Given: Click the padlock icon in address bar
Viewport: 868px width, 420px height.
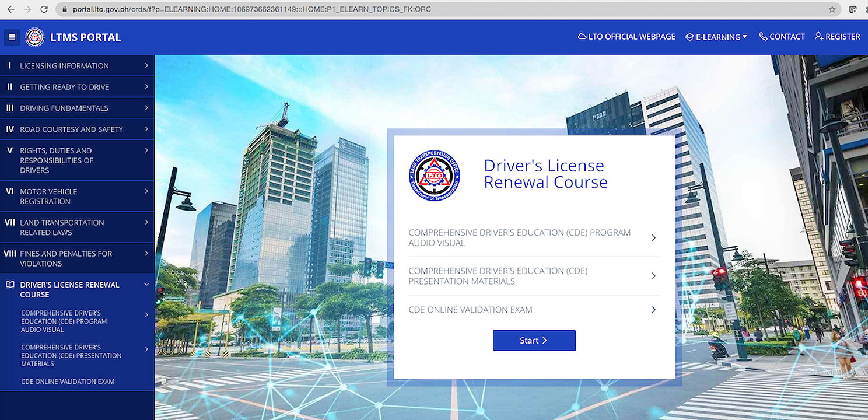Looking at the screenshot, I should 65,9.
